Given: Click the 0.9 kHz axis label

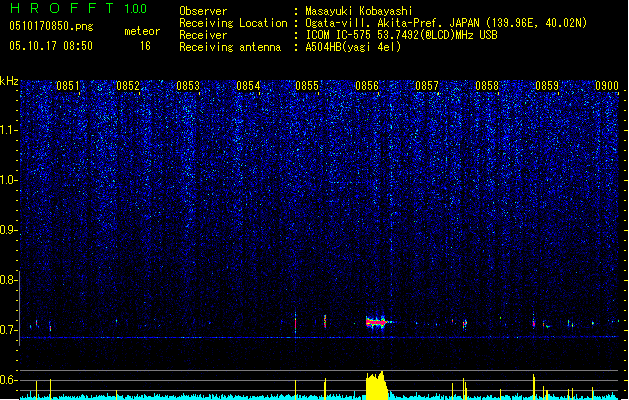Looking at the screenshot, I should click(x=9, y=230).
